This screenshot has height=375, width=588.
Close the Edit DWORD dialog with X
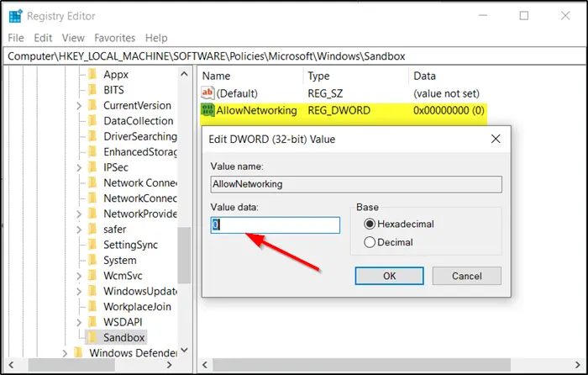496,139
